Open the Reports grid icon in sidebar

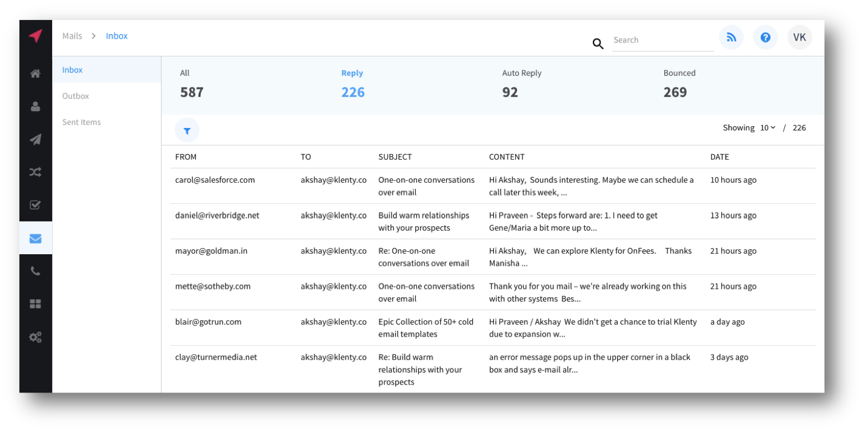click(35, 303)
